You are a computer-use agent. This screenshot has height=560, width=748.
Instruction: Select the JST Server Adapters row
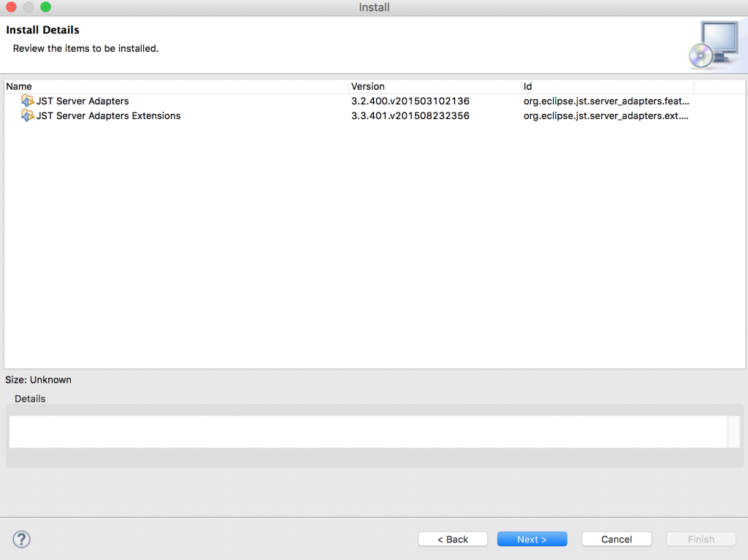(375, 101)
